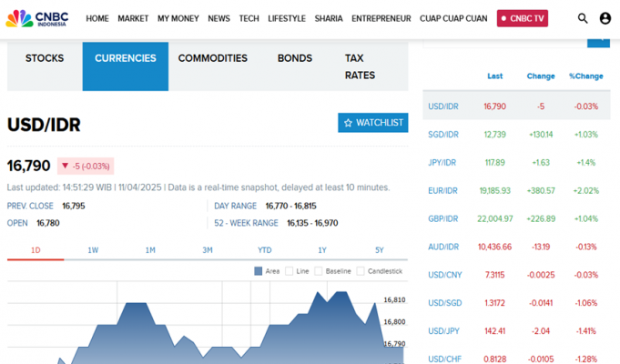Select the 5Y chart time range

click(379, 249)
